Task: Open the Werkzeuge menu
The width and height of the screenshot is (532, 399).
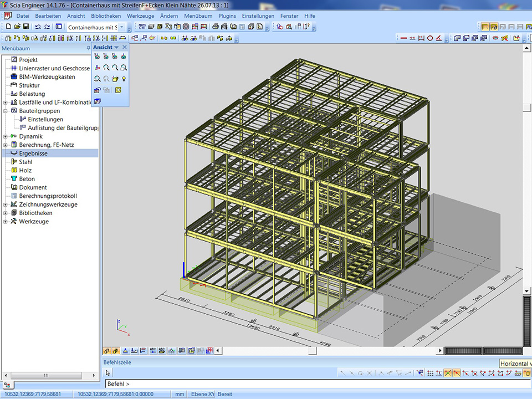Action: [140, 16]
